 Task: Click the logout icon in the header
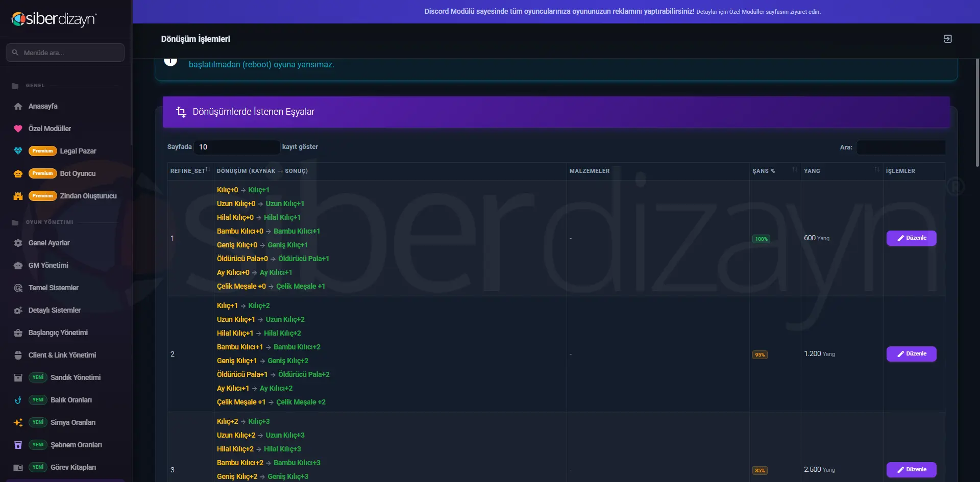pyautogui.click(x=947, y=39)
